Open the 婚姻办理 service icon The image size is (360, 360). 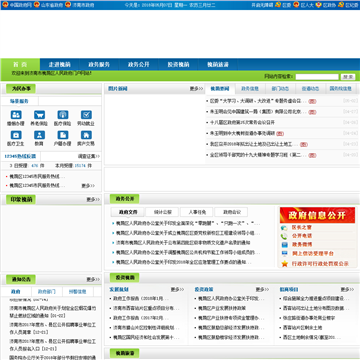(x=16, y=115)
